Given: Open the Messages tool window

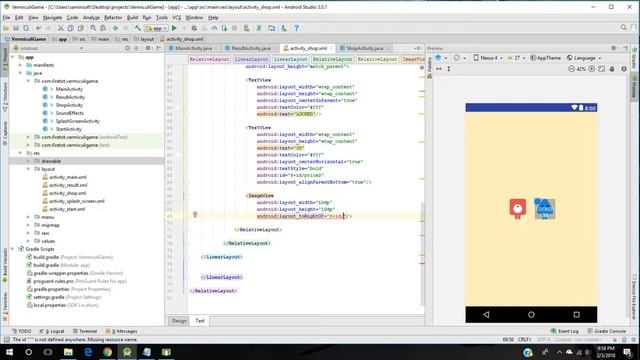Looking at the screenshot, I should (121, 331).
